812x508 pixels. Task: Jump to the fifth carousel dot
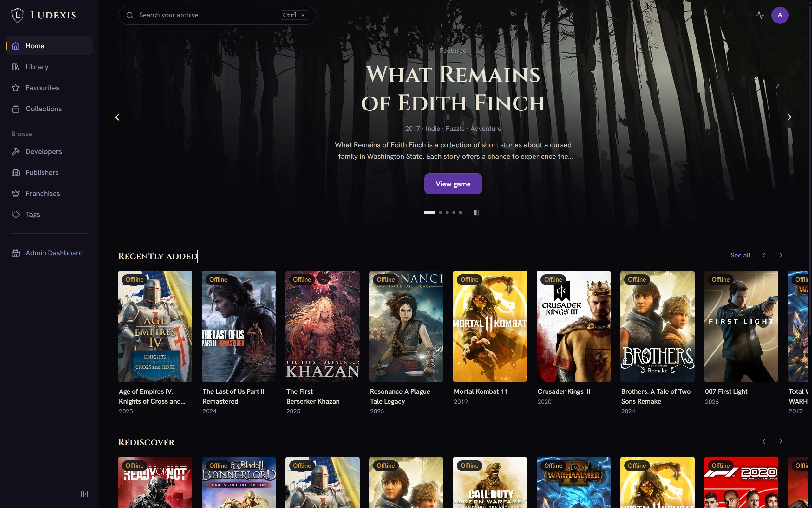460,213
